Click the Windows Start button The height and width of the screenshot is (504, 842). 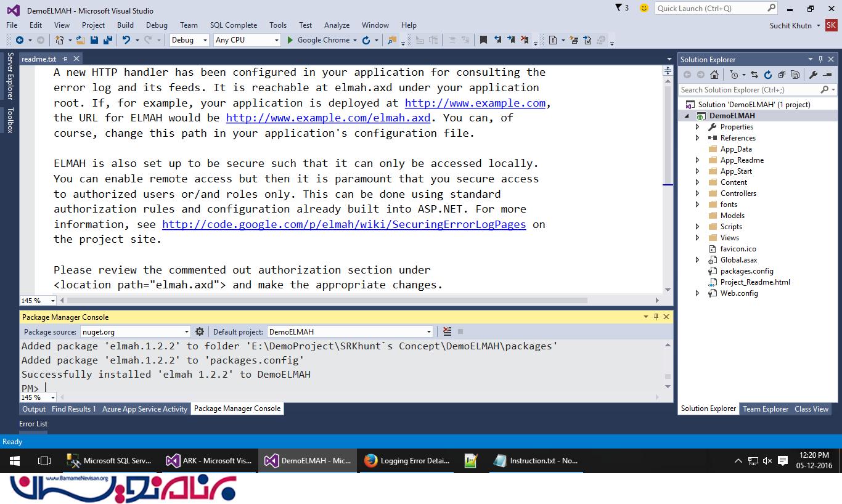(x=15, y=461)
